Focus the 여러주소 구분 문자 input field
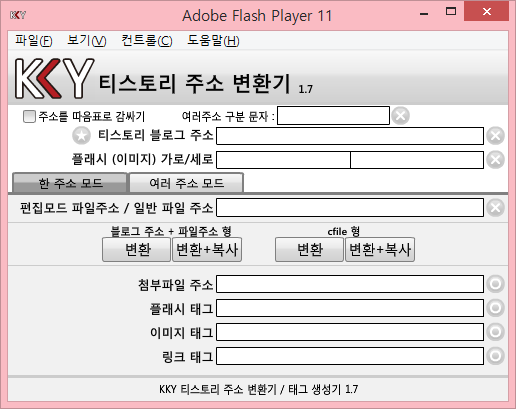Screen dimensions: 516x409 click(333, 116)
